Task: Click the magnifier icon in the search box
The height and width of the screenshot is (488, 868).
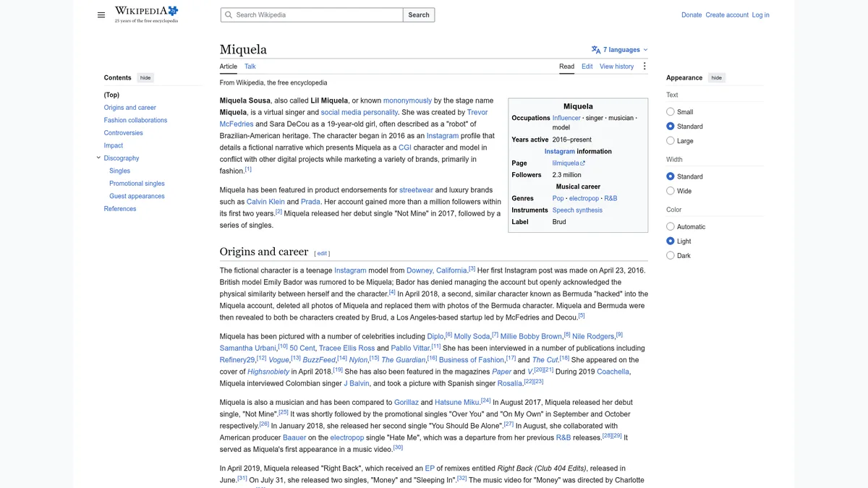Action: coord(229,14)
